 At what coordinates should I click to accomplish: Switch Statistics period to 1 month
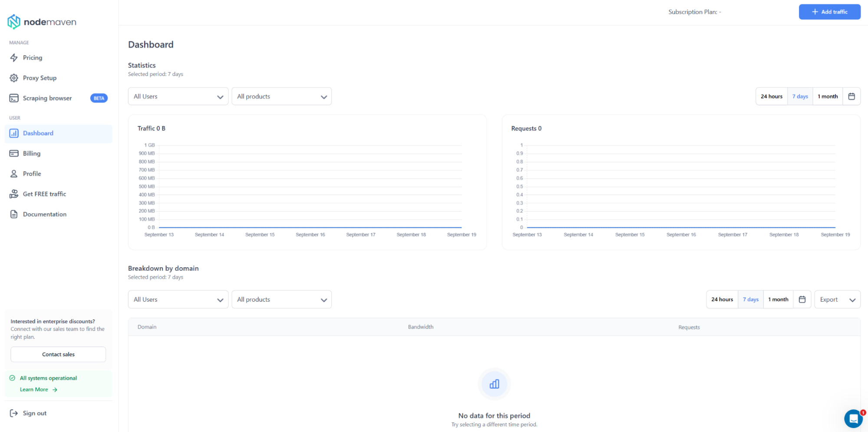(827, 96)
